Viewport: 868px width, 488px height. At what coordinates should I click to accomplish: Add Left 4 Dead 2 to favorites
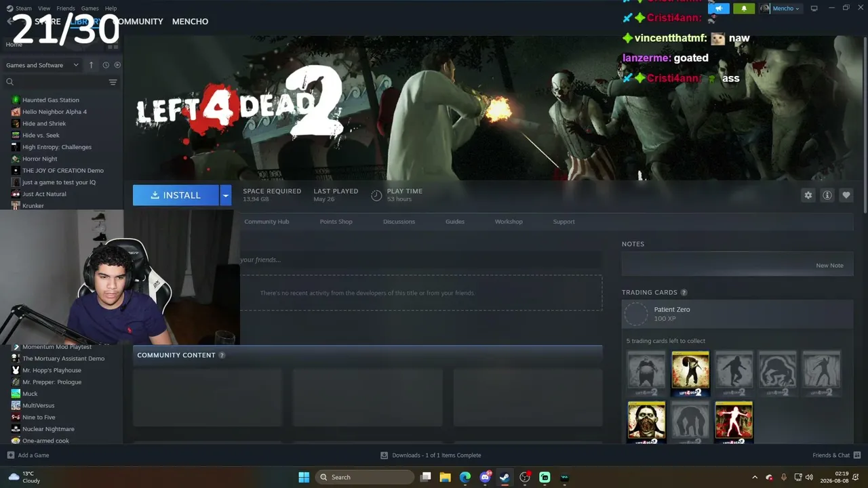846,195
